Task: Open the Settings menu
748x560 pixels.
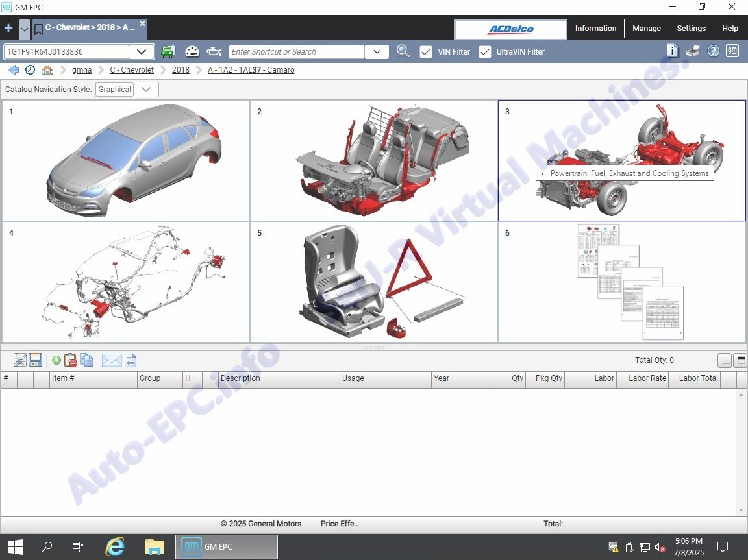Action: [691, 29]
